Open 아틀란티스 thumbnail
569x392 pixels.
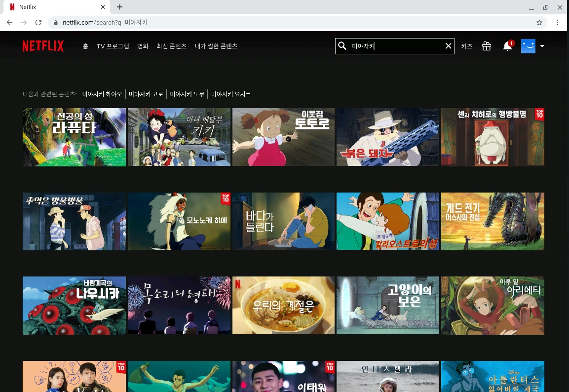(x=493, y=376)
